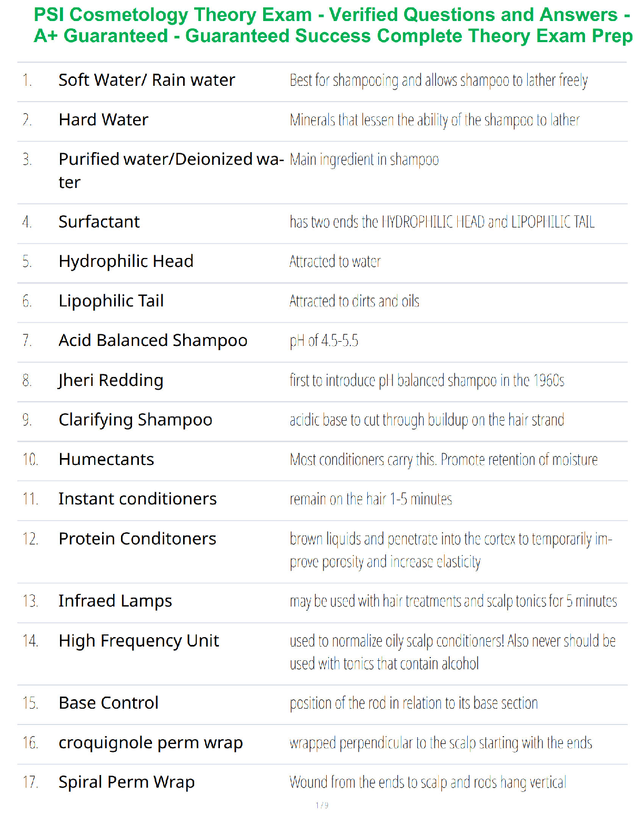Select the Spiral Perm Wrap term
The image size is (644, 834).
127,783
